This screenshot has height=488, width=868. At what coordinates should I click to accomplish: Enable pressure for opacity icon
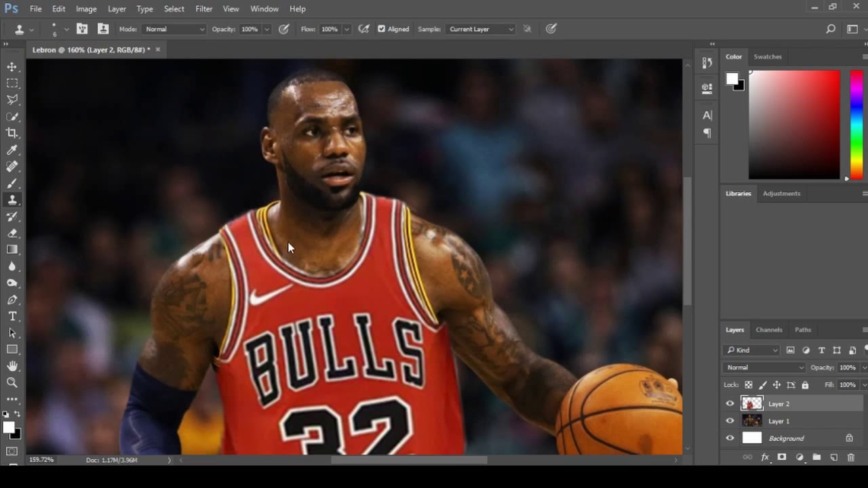coord(284,29)
